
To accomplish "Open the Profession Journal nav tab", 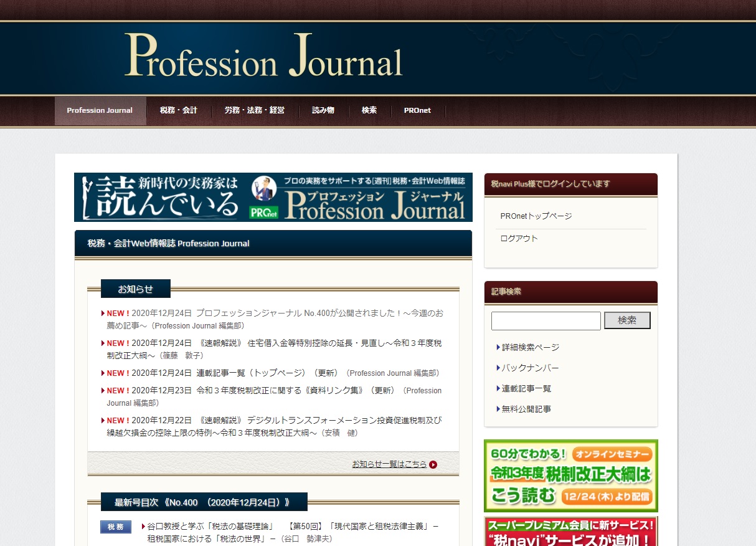I will click(x=100, y=110).
